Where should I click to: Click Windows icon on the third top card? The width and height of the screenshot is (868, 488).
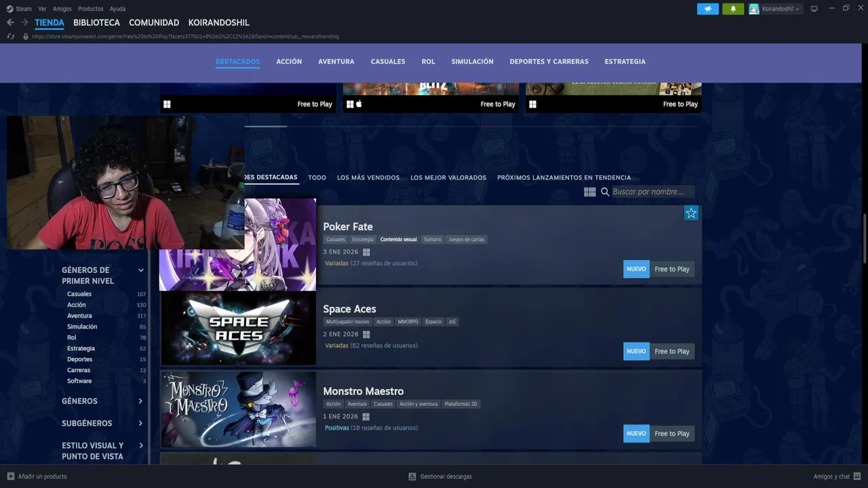(x=533, y=104)
